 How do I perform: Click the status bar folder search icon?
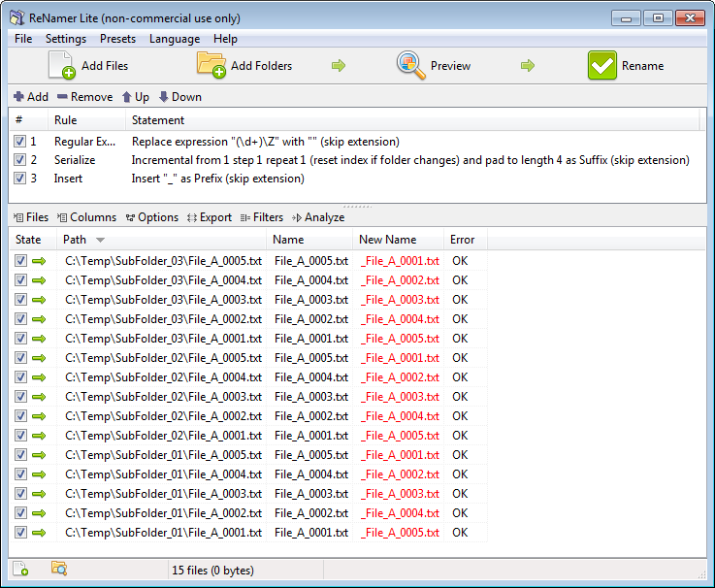59,569
